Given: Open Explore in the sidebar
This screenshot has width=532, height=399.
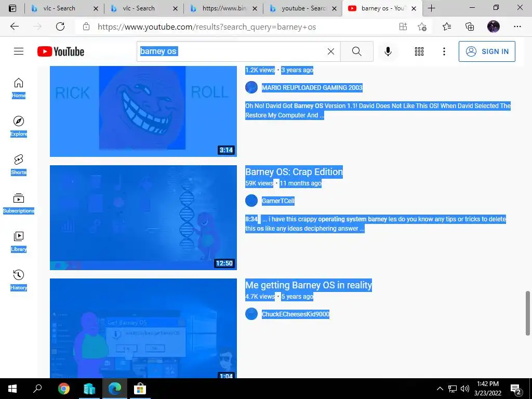Looking at the screenshot, I should pos(19,126).
